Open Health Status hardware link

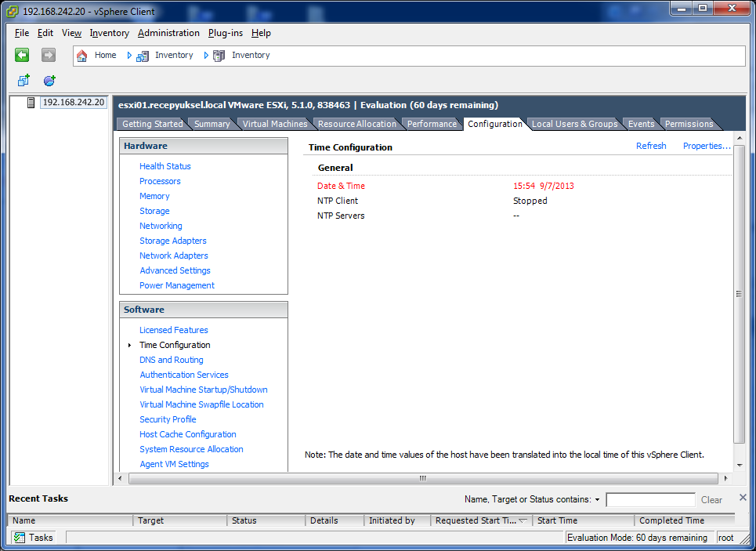pos(165,166)
